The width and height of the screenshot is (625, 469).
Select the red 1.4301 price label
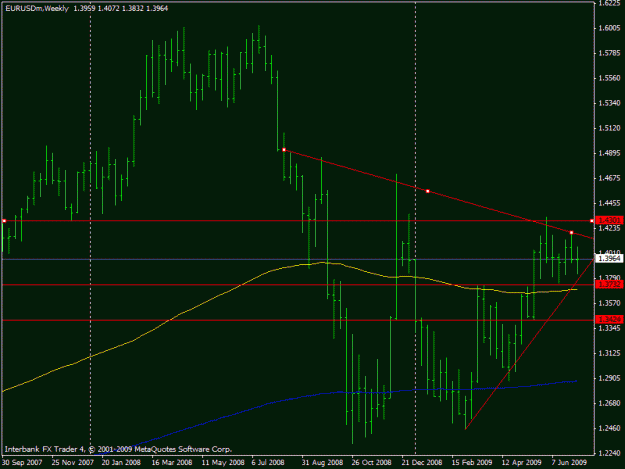[609, 220]
